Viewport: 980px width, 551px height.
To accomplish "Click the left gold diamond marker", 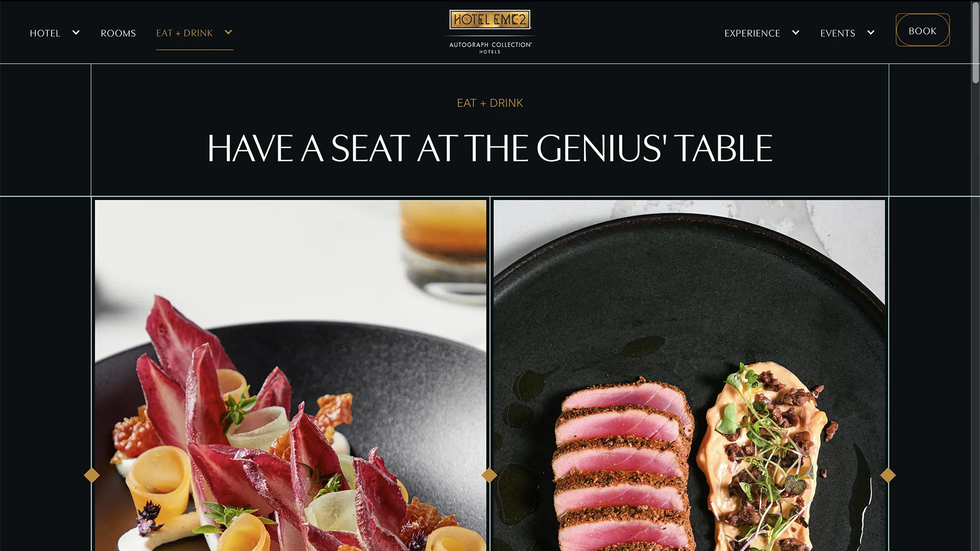I will [92, 475].
